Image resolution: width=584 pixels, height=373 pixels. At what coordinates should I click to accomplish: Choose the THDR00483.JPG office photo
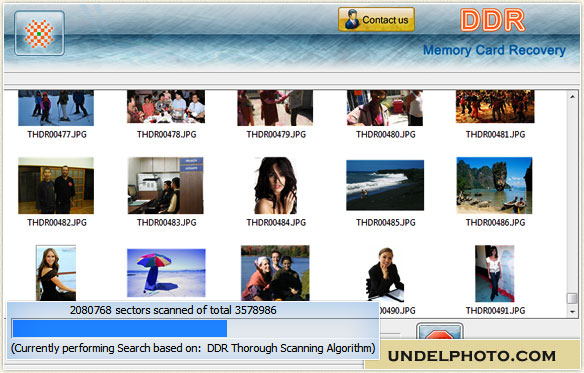(x=166, y=186)
